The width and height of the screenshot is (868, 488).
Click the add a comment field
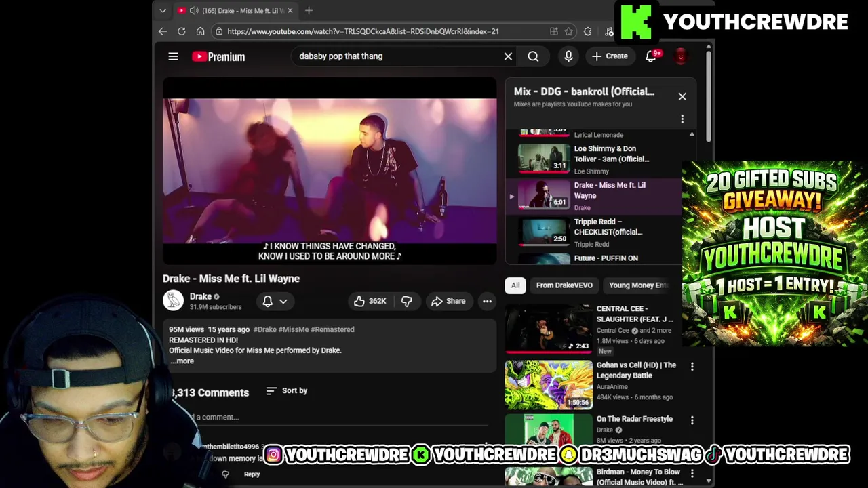(339, 418)
